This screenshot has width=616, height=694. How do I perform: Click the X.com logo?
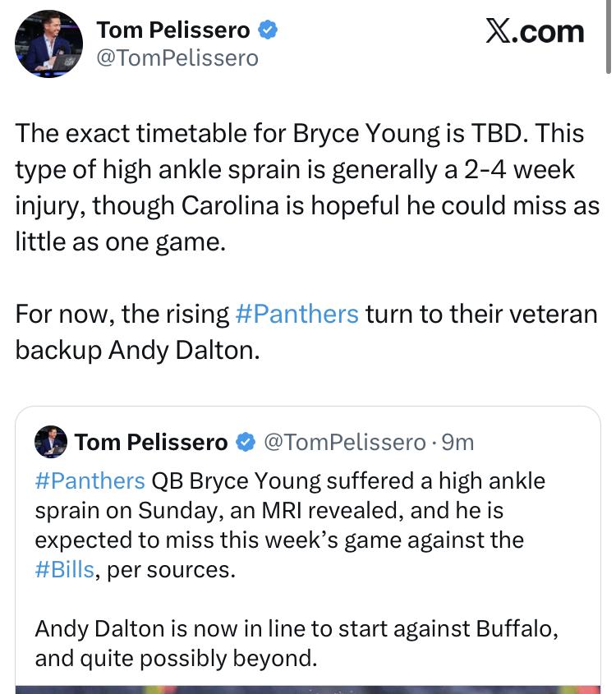534,31
